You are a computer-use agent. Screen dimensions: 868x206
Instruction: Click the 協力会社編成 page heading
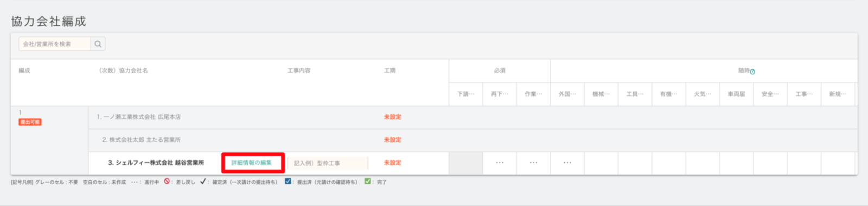(x=49, y=22)
